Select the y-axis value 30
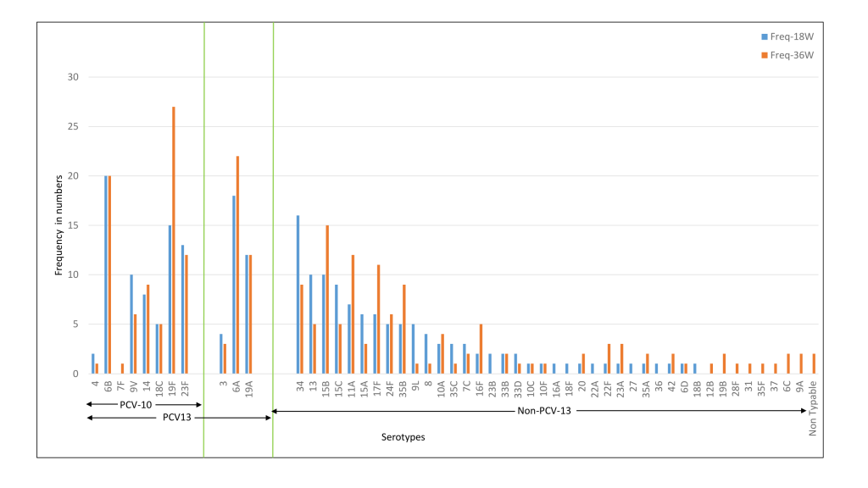 [73, 77]
